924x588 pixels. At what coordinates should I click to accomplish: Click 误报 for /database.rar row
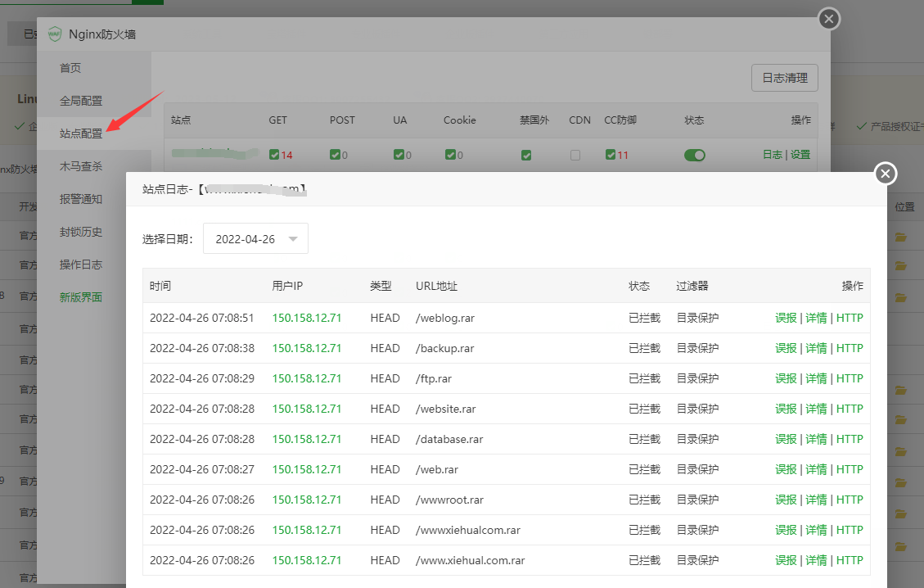[x=786, y=439]
